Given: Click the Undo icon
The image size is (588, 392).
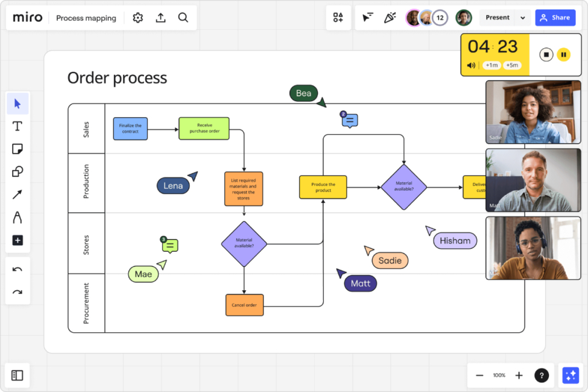Looking at the screenshot, I should click(x=17, y=268).
